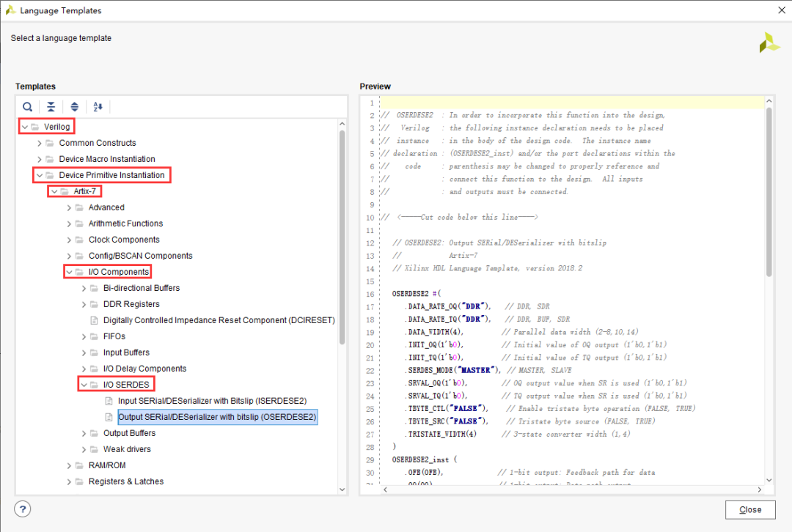Image resolution: width=792 pixels, height=532 pixels.
Task: Select the I/O SERDES folder label
Action: click(x=126, y=385)
